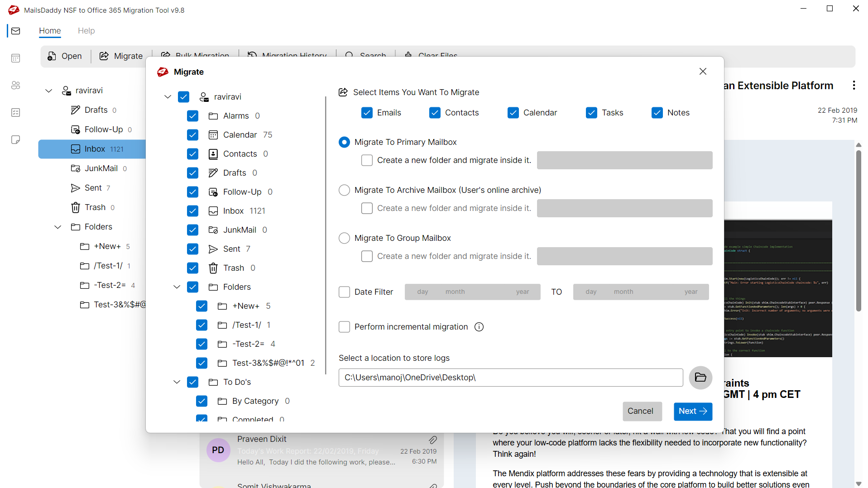Click the attachment paperclip on Praveen Dixit email
Image resolution: width=868 pixels, height=488 pixels.
coord(433,440)
